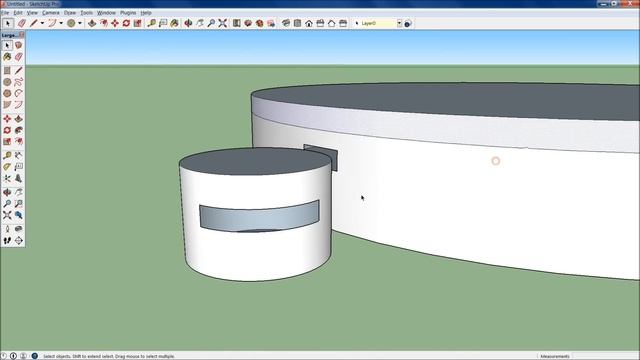Click Zoom Extents in the top toolbar
Image resolution: width=640 pixels, height=360 pixels.
(x=222, y=23)
